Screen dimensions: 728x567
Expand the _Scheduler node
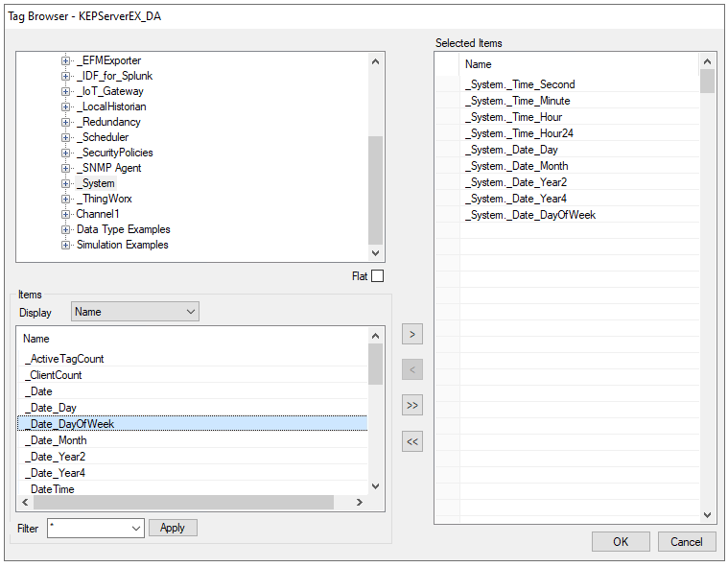(x=65, y=137)
